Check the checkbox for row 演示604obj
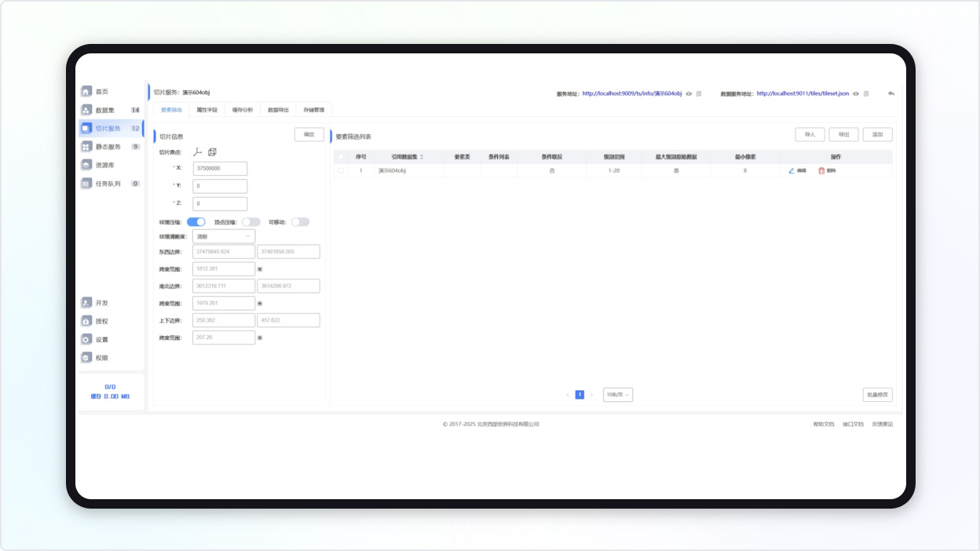Viewport: 980px width, 551px height. [341, 170]
